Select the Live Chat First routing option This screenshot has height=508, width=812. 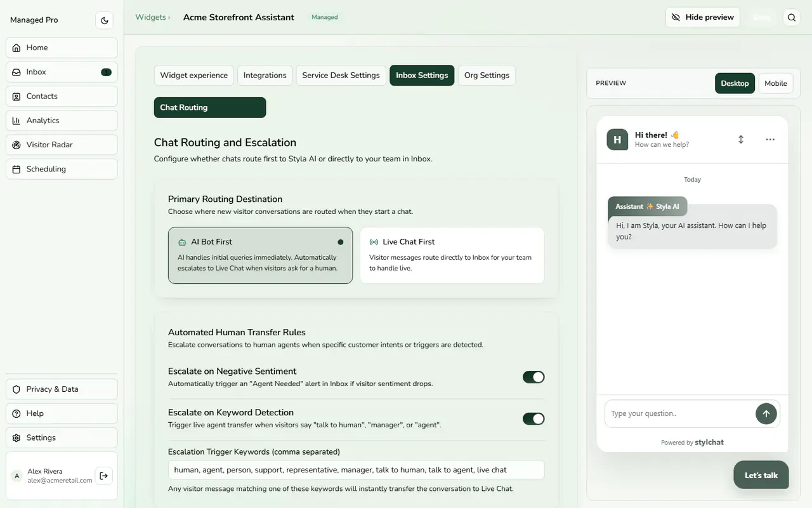[x=452, y=255]
